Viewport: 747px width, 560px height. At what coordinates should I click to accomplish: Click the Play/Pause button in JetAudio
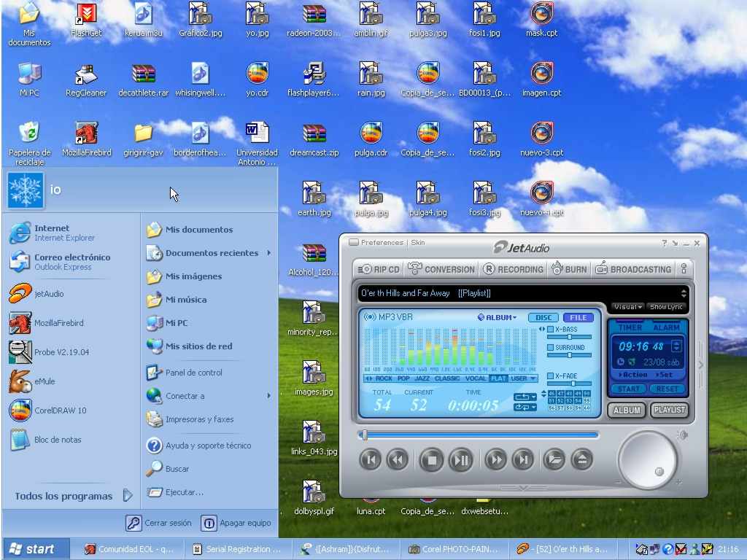pos(461,459)
